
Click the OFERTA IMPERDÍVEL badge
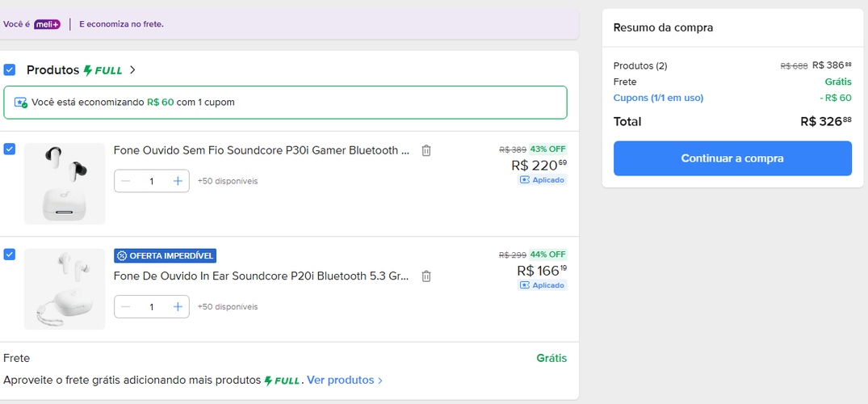click(x=165, y=255)
